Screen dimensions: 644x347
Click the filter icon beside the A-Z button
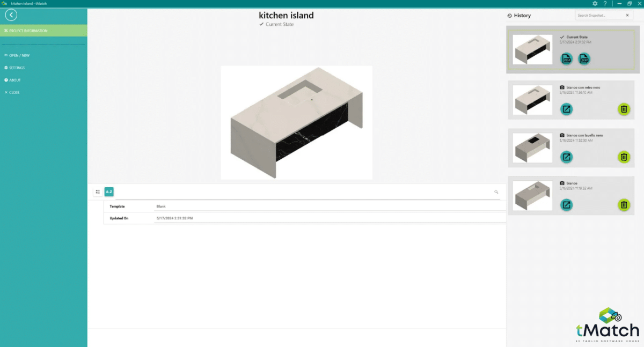click(x=97, y=191)
